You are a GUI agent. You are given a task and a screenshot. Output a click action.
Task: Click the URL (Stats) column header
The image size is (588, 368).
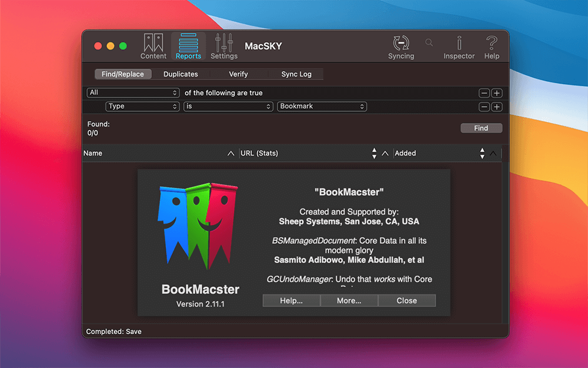pos(316,153)
